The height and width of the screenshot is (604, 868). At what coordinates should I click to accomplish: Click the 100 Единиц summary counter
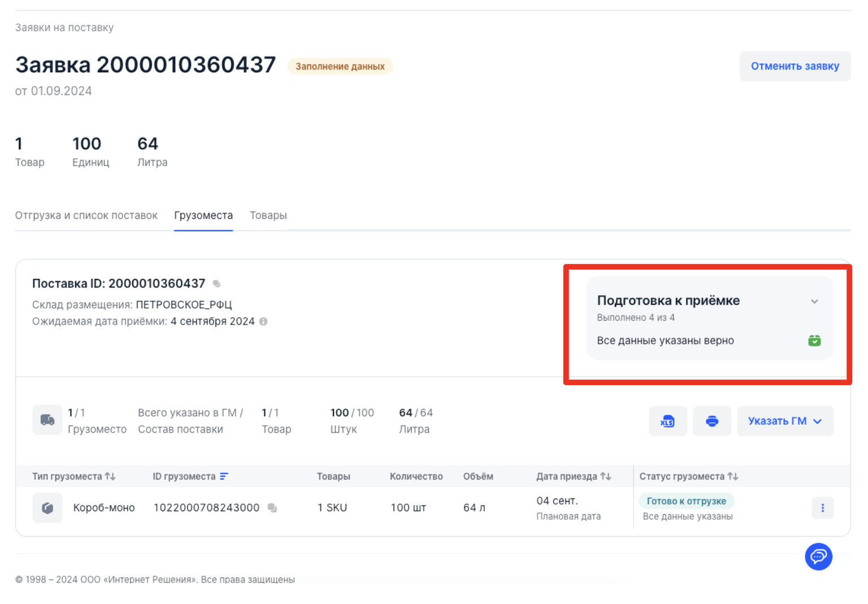click(x=91, y=152)
